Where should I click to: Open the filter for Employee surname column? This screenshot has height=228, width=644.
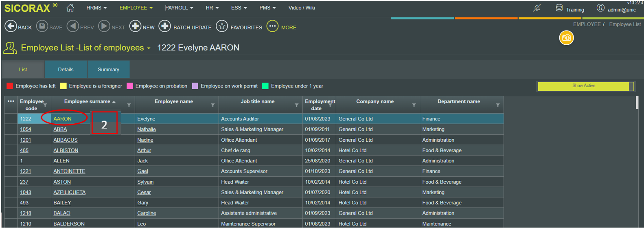coord(129,105)
